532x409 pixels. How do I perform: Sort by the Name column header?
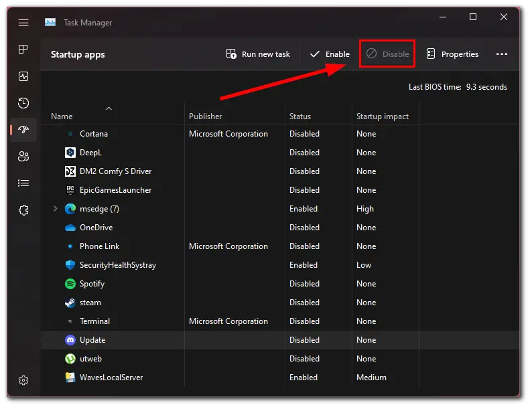[x=62, y=116]
